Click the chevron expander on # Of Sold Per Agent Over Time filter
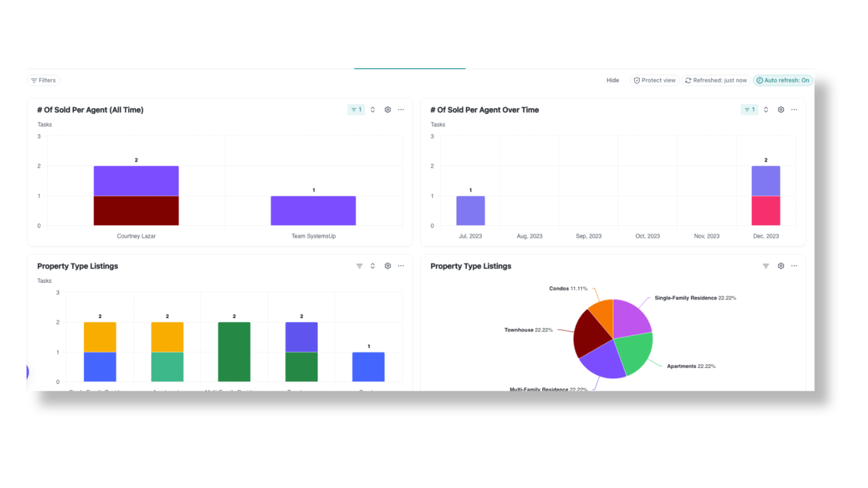868x488 pixels. 766,110
